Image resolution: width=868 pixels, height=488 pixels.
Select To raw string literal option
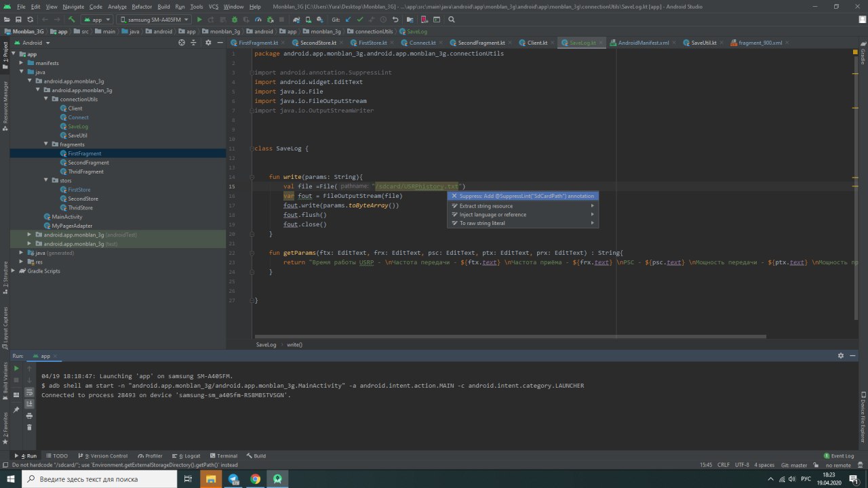[x=522, y=223]
